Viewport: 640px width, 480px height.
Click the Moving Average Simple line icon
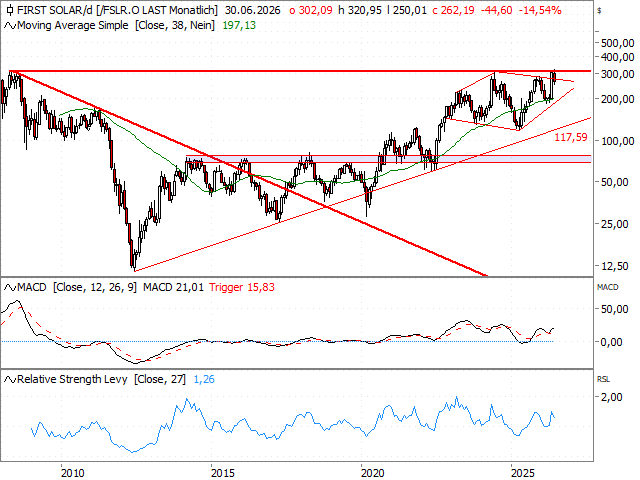(10, 26)
